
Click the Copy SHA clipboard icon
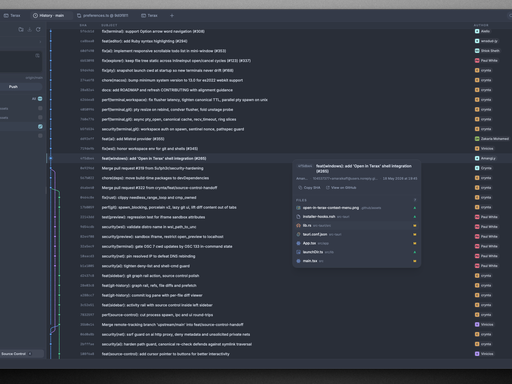click(x=300, y=188)
